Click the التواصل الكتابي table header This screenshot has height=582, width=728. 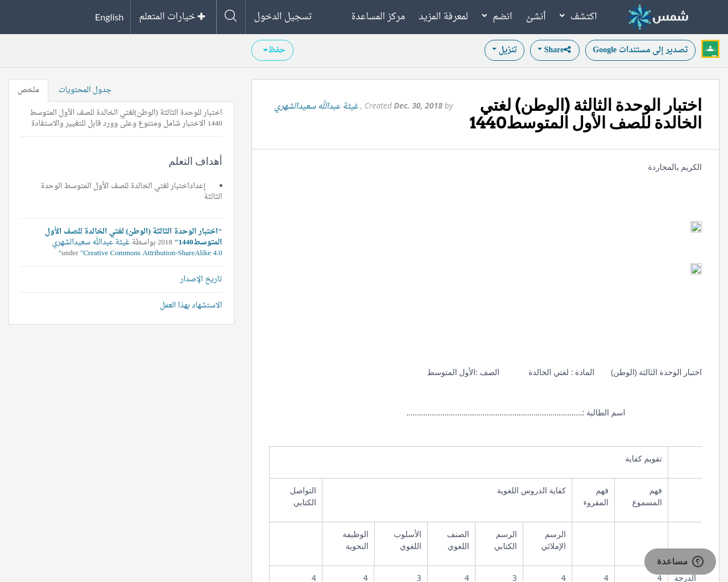(296, 500)
